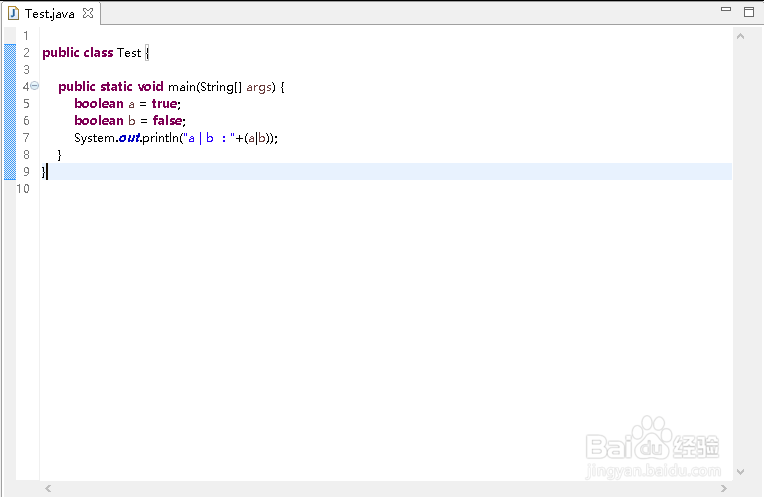764x497 pixels.
Task: Click 'main(String[]' in the method signature
Action: click(205, 87)
